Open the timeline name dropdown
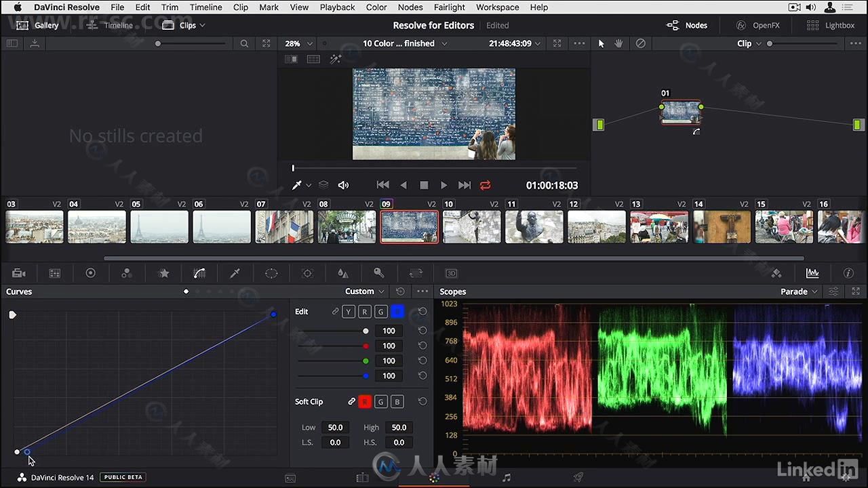 405,43
